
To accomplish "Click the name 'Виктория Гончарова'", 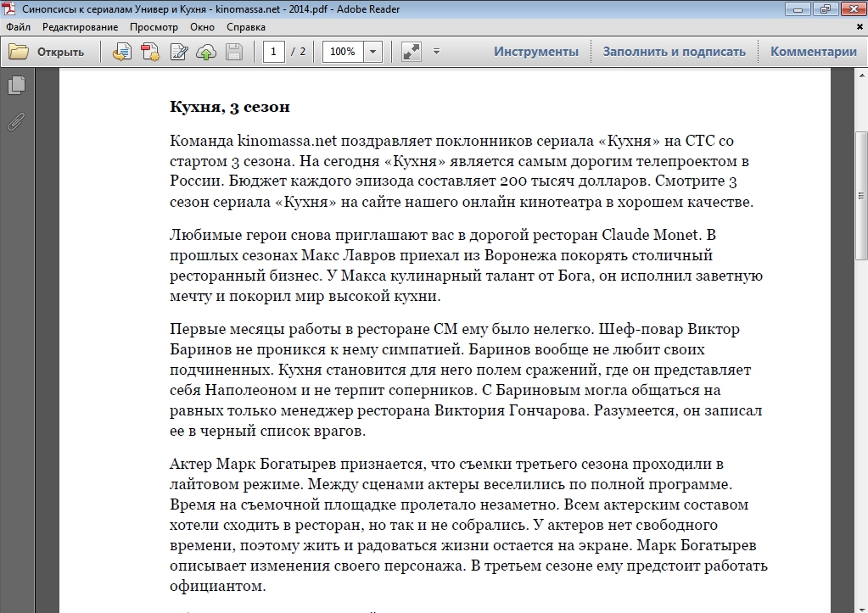I will (x=512, y=410).
